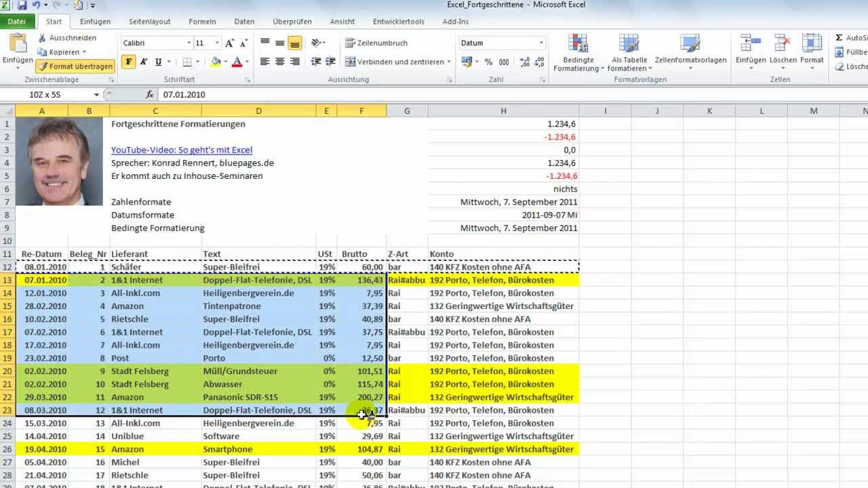Toggle bottom vertical alignment
The width and height of the screenshot is (868, 488).
point(294,43)
